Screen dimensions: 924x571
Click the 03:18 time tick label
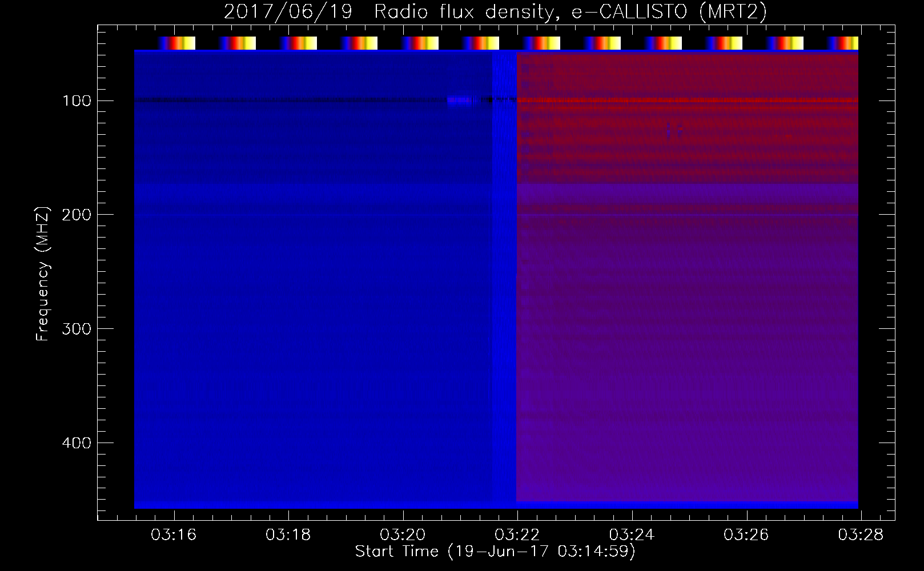click(288, 534)
